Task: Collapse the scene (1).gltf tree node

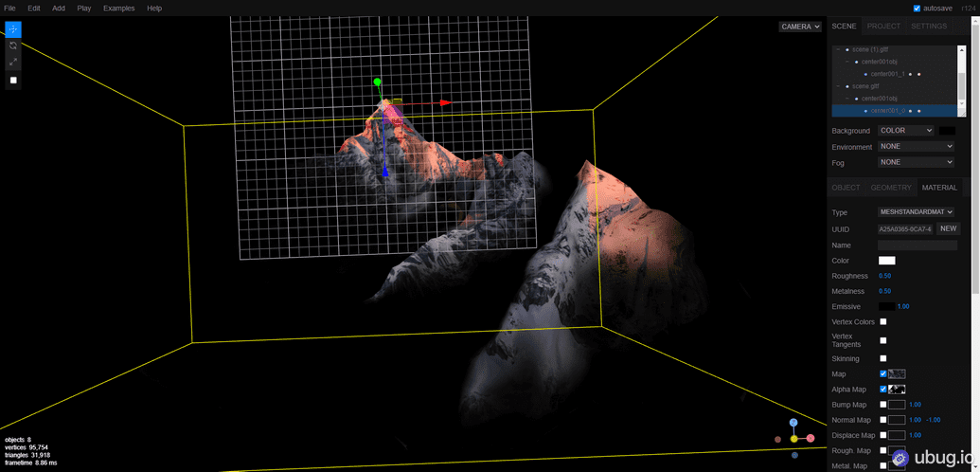Action: coord(838,49)
